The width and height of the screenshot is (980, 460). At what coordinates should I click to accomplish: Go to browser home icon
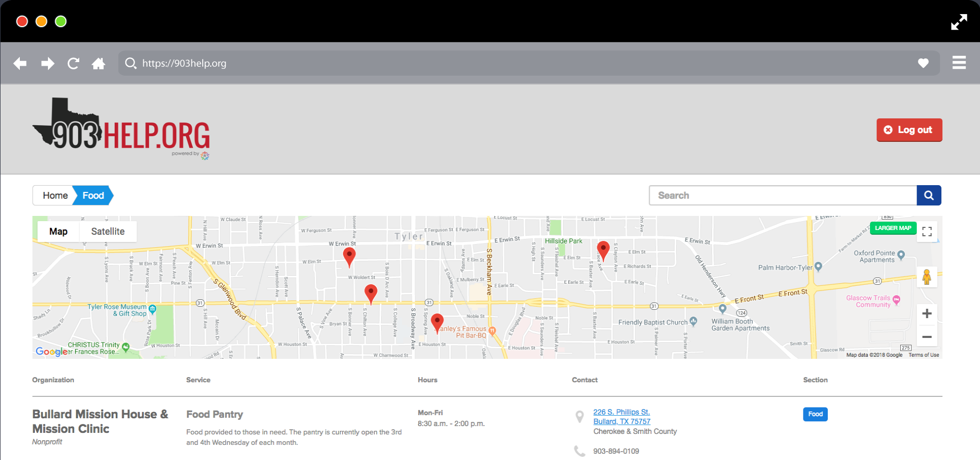coord(98,64)
